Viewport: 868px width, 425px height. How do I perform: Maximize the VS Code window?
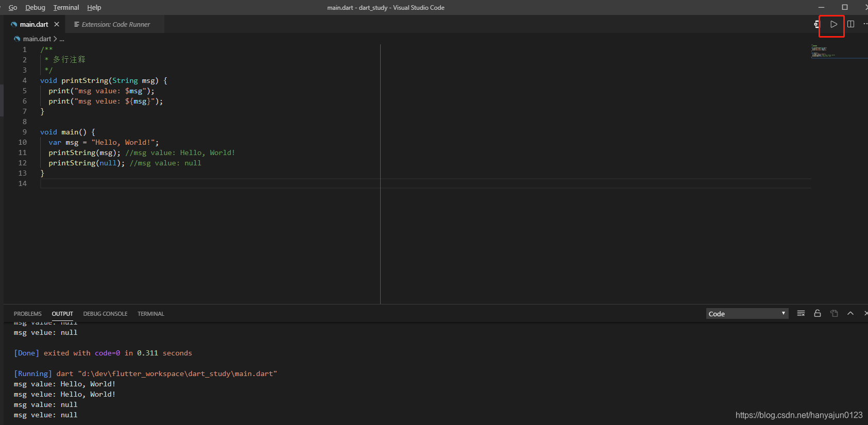[845, 7]
